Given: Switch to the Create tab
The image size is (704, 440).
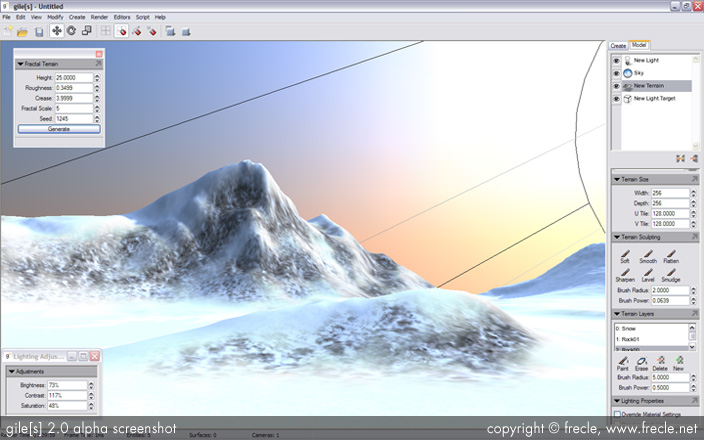Looking at the screenshot, I should pyautogui.click(x=618, y=46).
